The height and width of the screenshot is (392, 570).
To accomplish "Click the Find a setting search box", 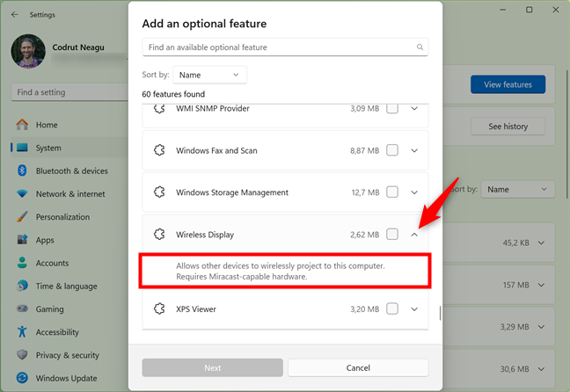I will click(x=69, y=92).
